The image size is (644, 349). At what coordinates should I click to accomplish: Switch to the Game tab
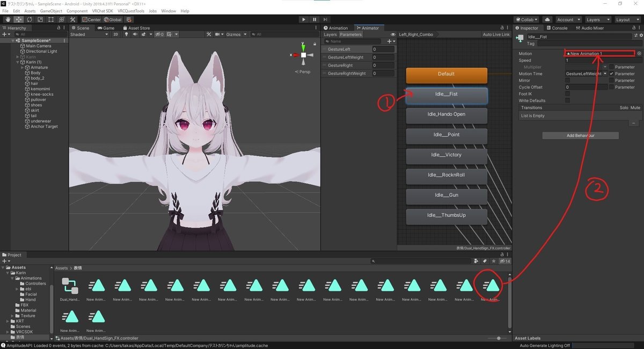tap(106, 28)
